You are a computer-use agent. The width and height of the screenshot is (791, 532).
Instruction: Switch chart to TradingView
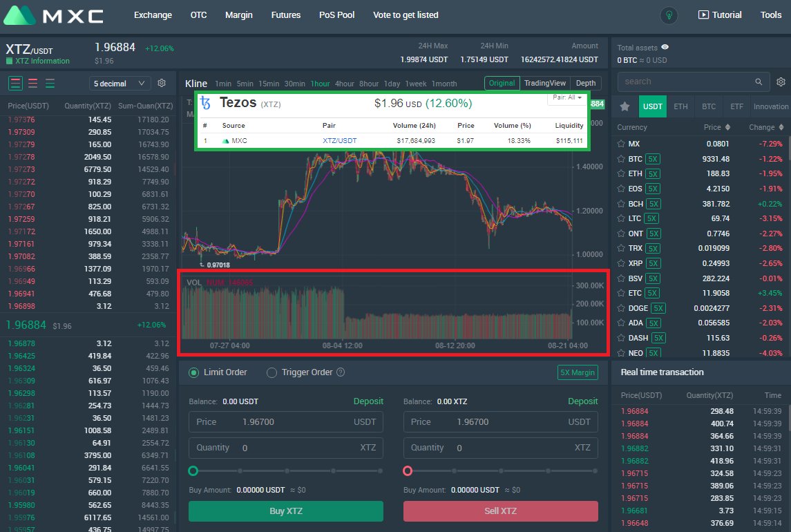(545, 84)
